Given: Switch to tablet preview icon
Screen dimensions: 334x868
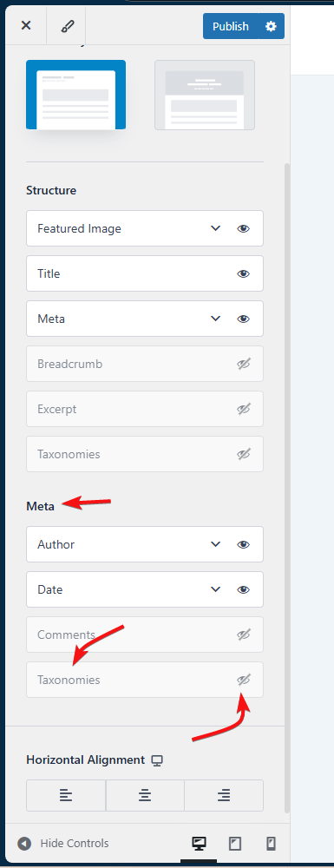Looking at the screenshot, I should [235, 843].
